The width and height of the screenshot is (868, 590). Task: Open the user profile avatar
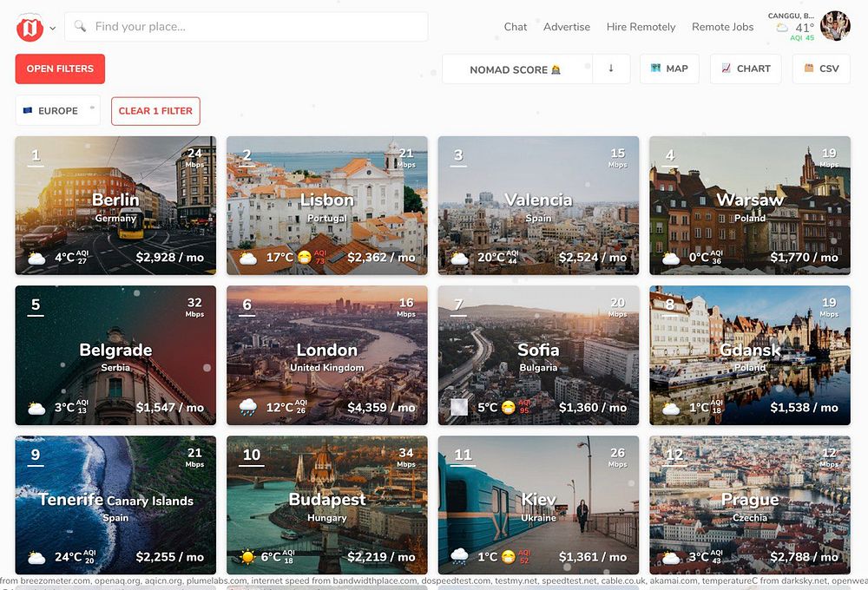coord(835,25)
